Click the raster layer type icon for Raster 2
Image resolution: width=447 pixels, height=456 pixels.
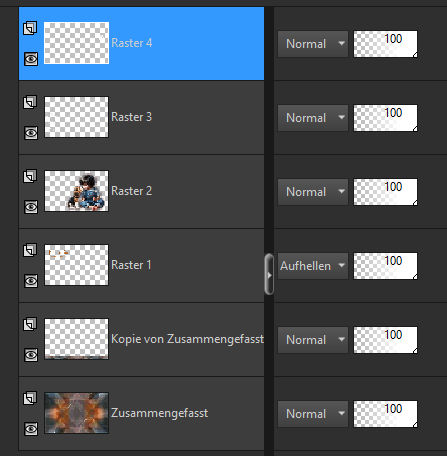(x=30, y=176)
